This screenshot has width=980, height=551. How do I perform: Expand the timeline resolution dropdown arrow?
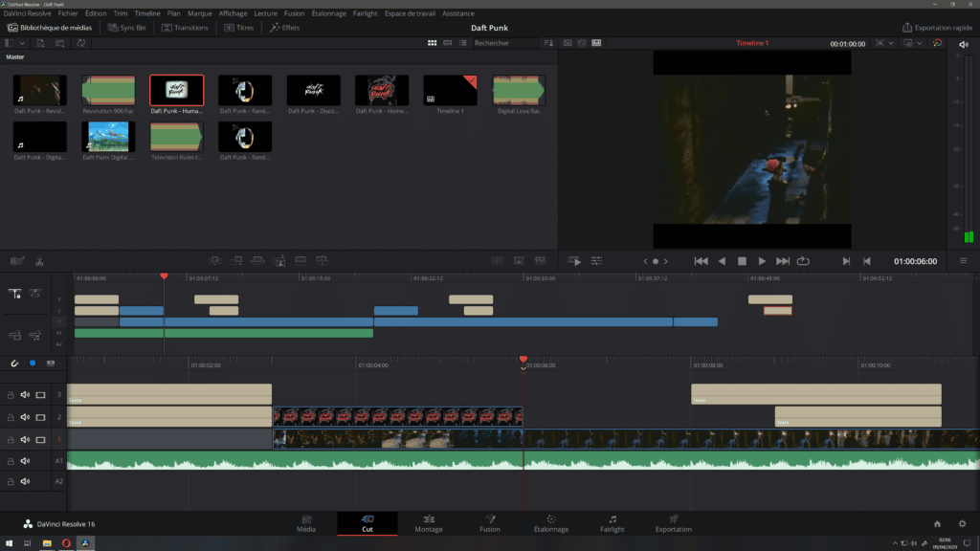(920, 43)
